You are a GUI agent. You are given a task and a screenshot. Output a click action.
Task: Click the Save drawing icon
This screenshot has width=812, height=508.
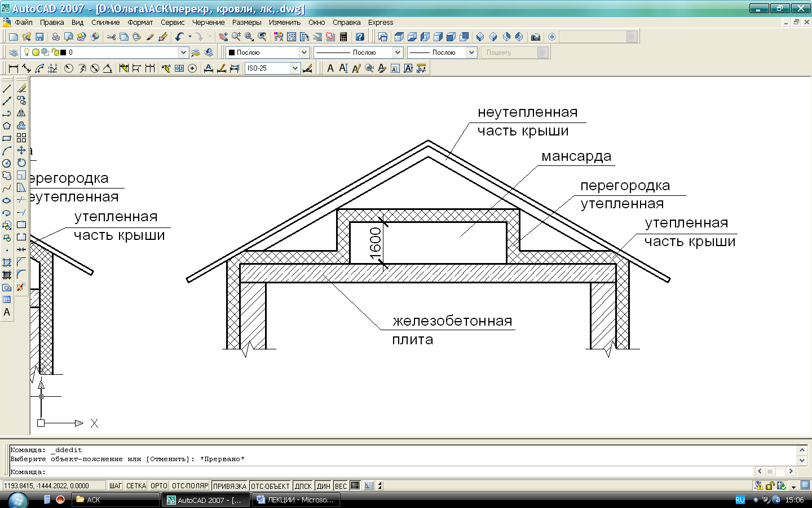click(39, 37)
